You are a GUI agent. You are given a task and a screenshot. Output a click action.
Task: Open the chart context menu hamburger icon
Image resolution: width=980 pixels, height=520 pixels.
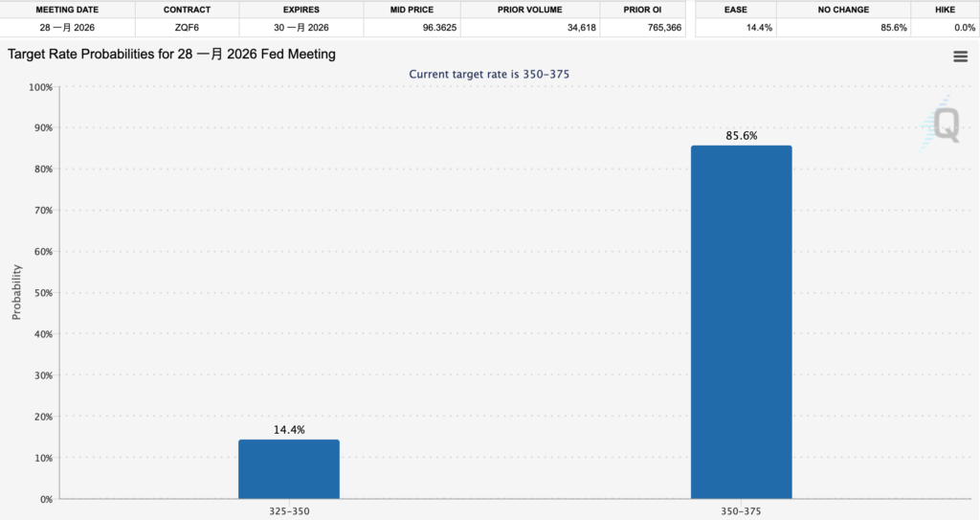pyautogui.click(x=960, y=57)
